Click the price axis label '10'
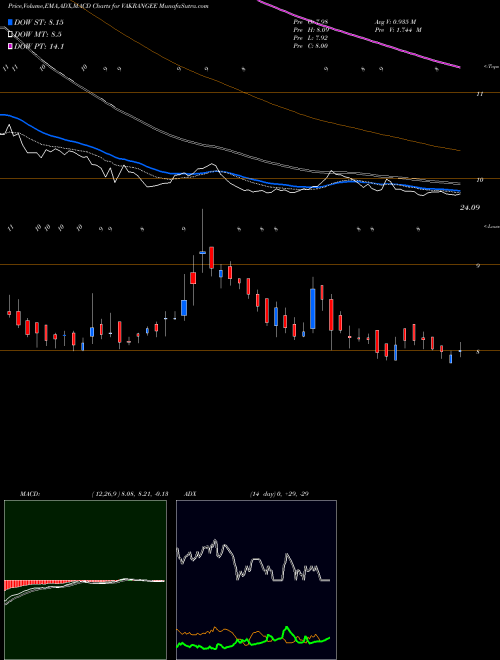Screen dimensions: 500x660 point(479,180)
